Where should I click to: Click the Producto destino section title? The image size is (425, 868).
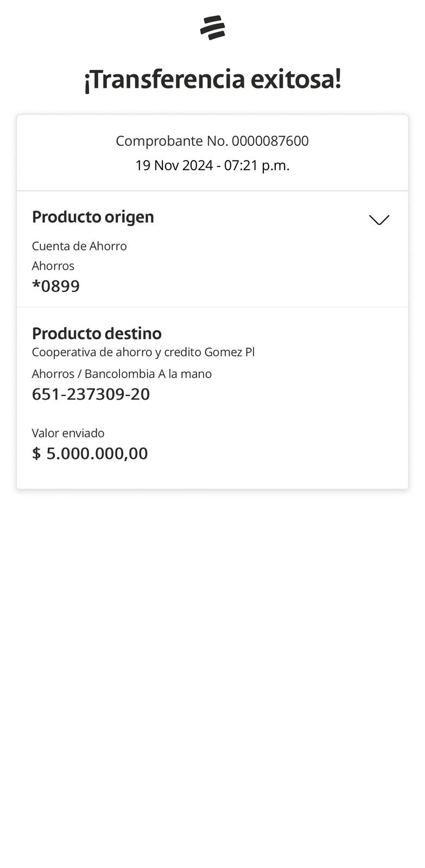[97, 333]
